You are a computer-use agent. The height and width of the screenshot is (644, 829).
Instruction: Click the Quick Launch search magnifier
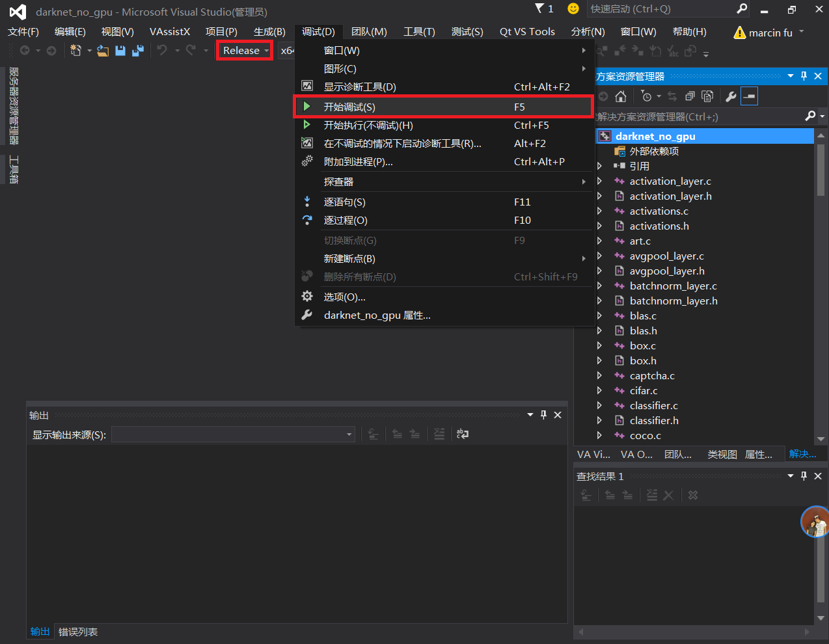(x=742, y=8)
